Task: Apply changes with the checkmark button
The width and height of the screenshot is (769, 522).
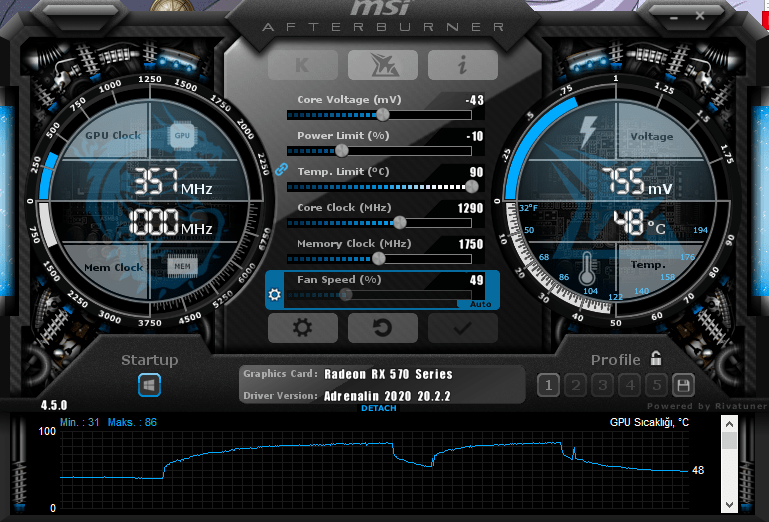Action: tap(462, 328)
